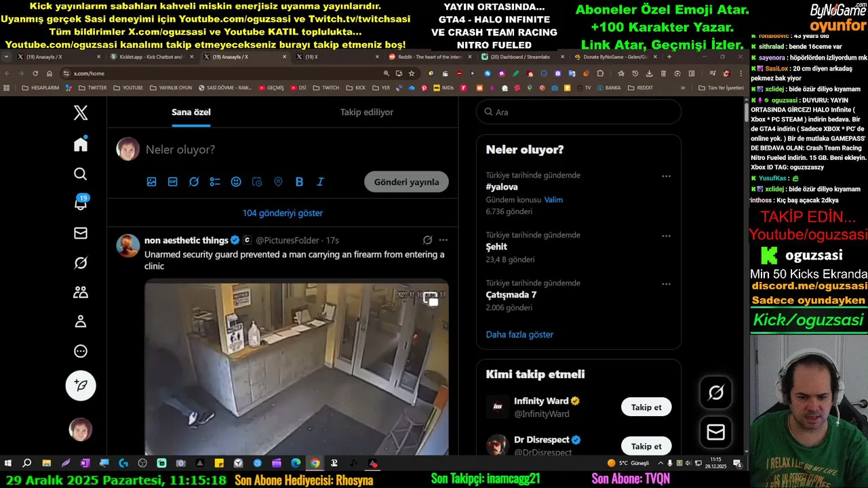Screen dimensions: 868x488
Task: Schedule the post with calendar icon
Action: (x=257, y=182)
